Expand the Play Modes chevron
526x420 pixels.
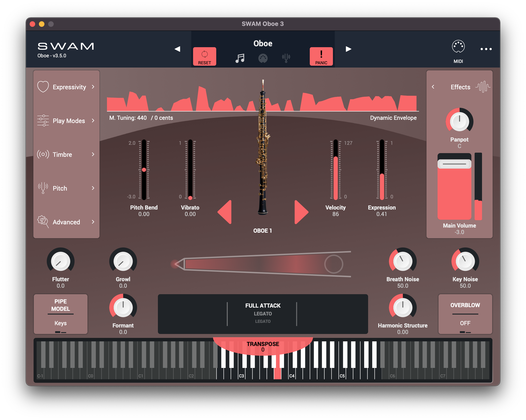(93, 120)
